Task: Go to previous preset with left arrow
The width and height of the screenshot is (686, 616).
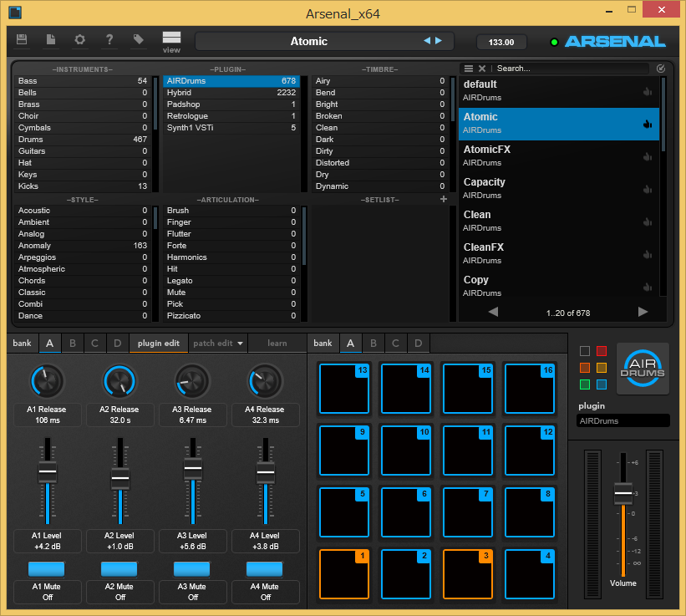Action: click(x=427, y=41)
